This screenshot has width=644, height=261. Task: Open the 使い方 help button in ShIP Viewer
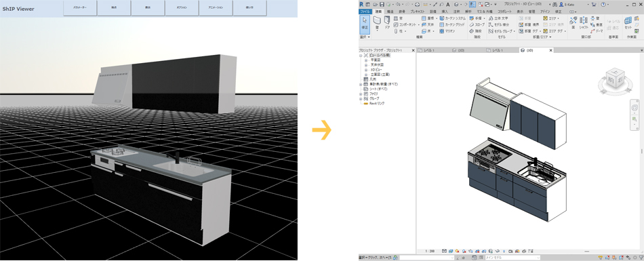pos(249,8)
